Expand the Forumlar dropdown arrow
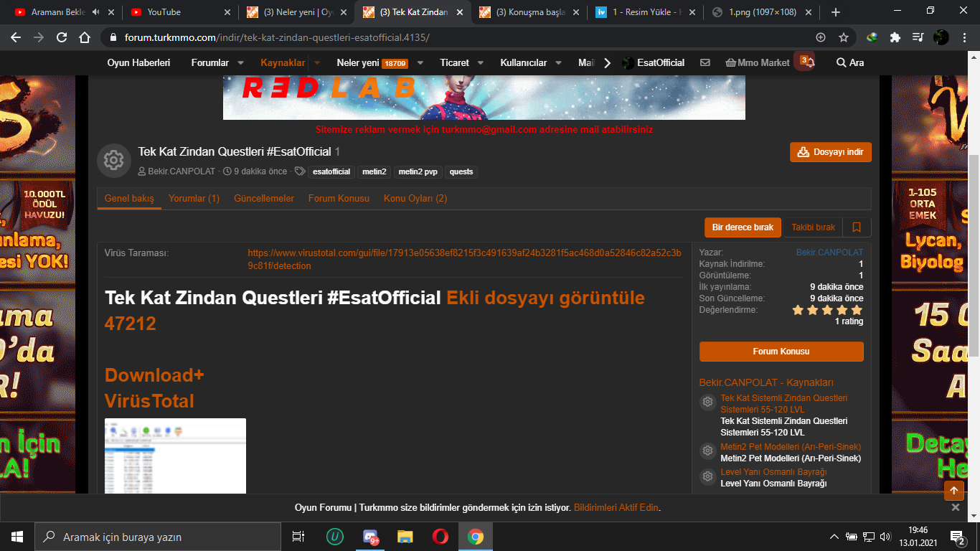980x551 pixels. point(240,62)
